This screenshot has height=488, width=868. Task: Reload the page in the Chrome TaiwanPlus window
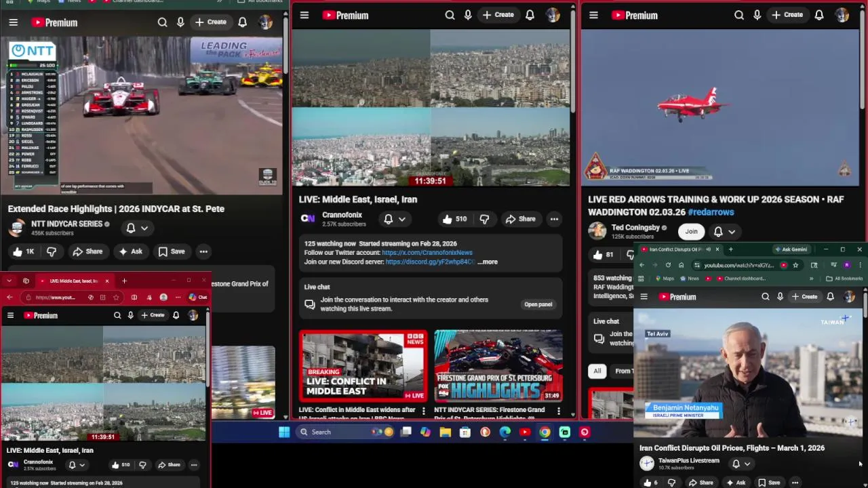tap(668, 265)
